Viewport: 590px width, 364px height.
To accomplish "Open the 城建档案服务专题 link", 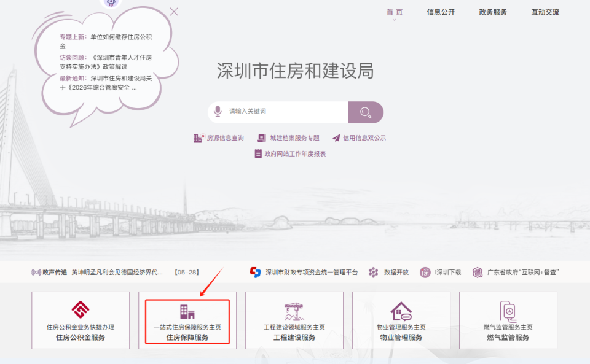I will click(294, 138).
